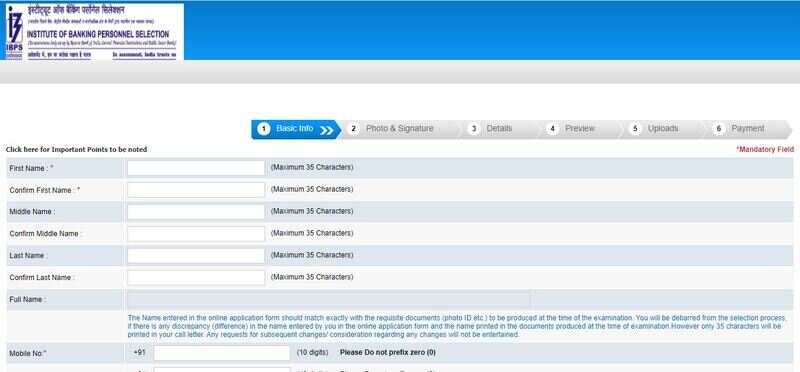Open the Details step tab
This screenshot has height=372, width=800.
pos(499,129)
